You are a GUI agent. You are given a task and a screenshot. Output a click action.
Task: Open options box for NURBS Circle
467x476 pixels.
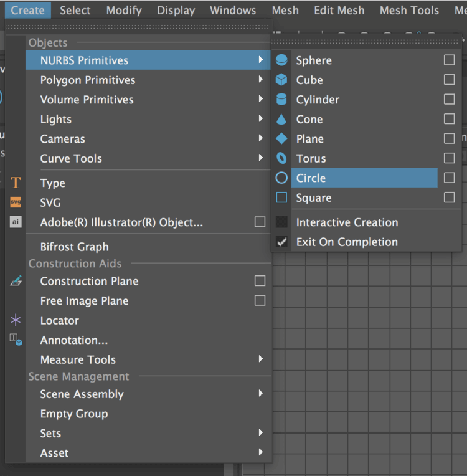[449, 178]
